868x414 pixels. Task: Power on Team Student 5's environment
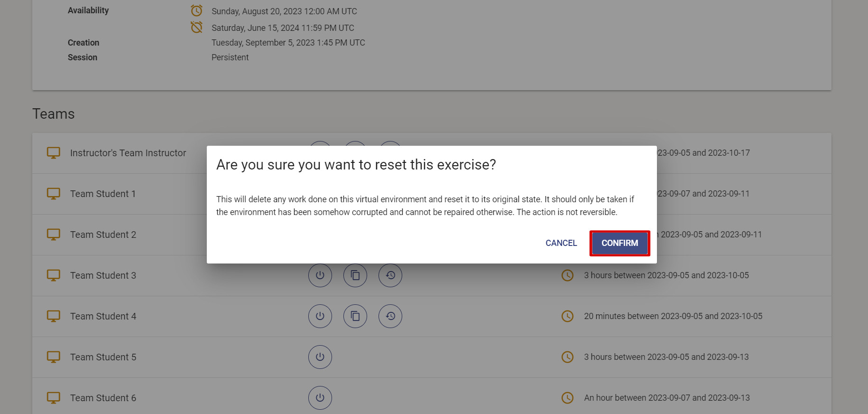coord(320,357)
